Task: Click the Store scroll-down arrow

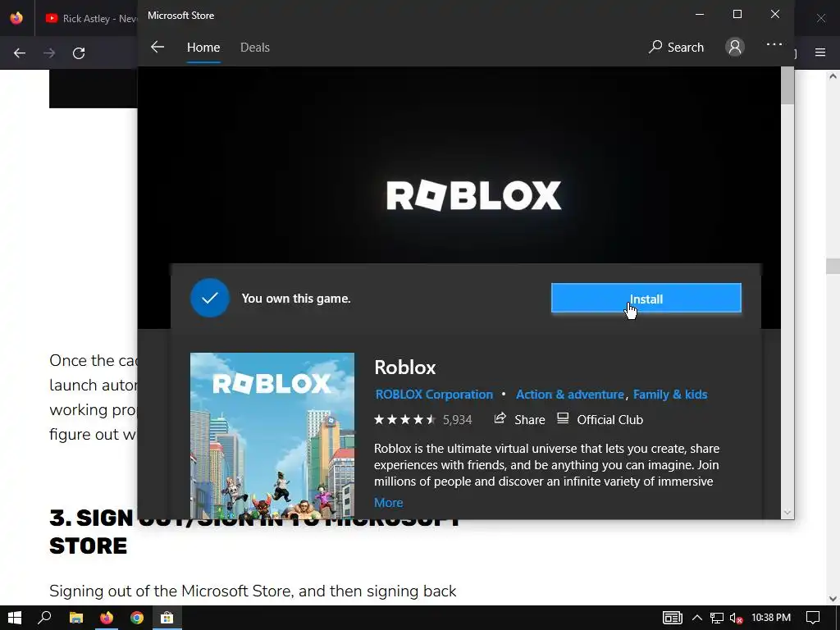Action: pos(787,512)
